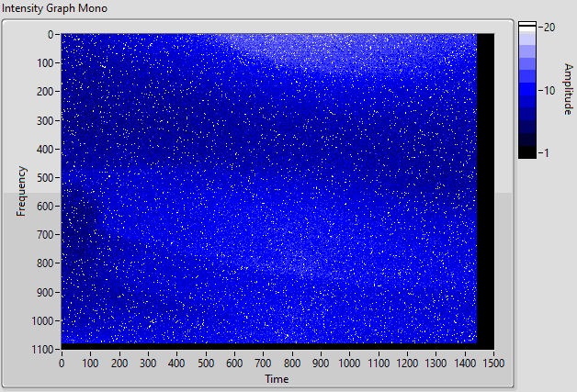Click Frequency axis value 0
Screen dimensions: 577x392
[51, 35]
